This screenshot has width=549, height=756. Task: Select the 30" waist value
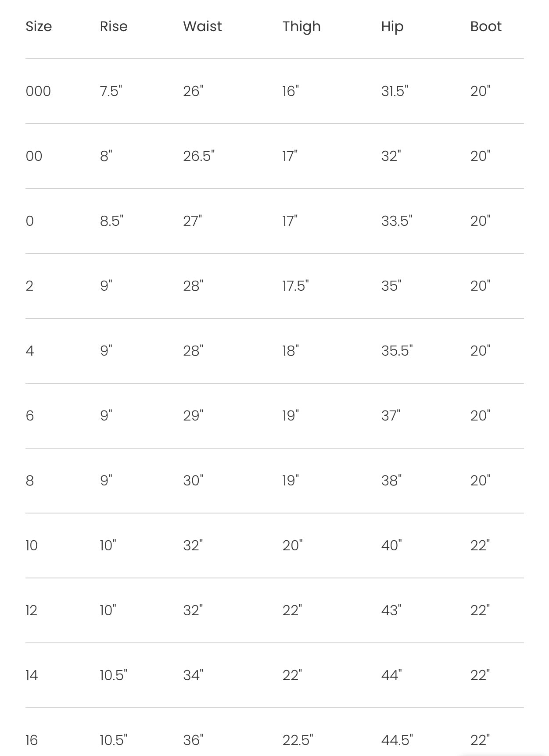coord(193,480)
